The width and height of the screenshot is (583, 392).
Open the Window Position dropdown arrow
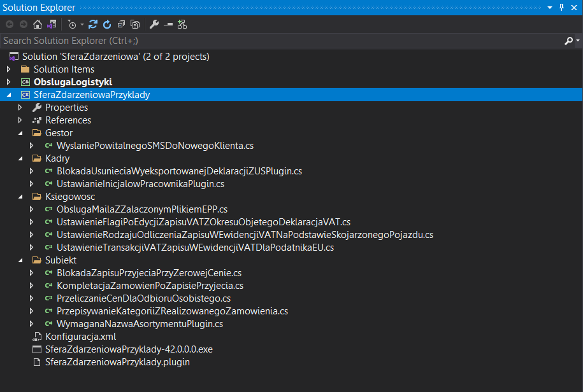(549, 8)
